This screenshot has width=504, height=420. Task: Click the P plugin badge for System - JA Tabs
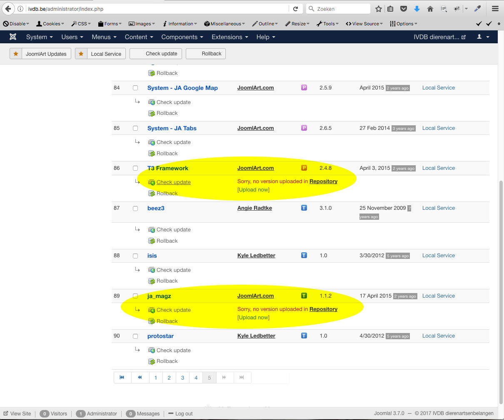click(304, 128)
